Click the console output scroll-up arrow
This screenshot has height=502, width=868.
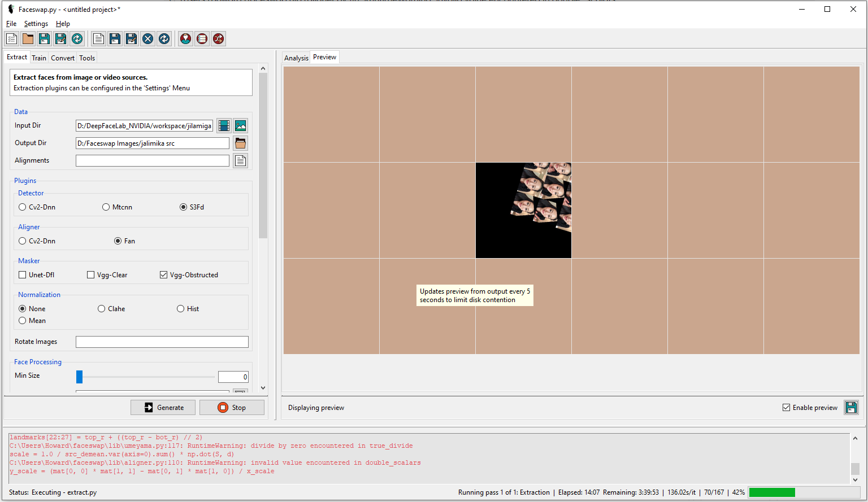(855, 438)
